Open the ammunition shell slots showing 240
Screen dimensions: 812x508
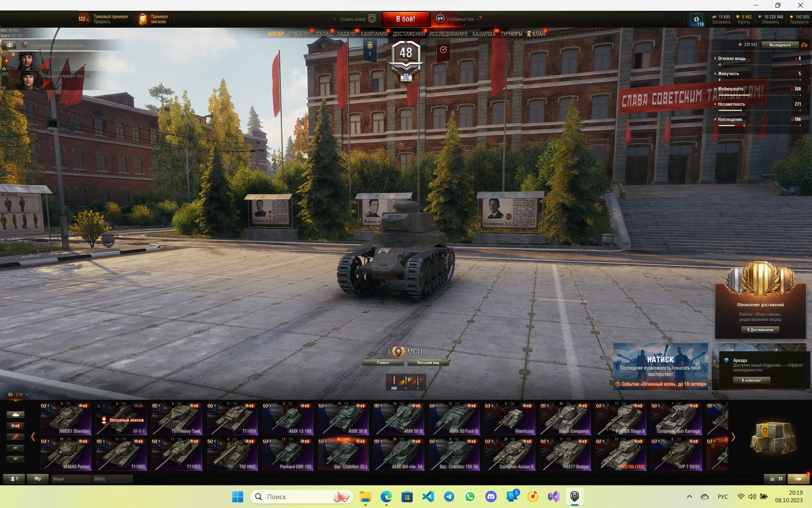[406, 382]
